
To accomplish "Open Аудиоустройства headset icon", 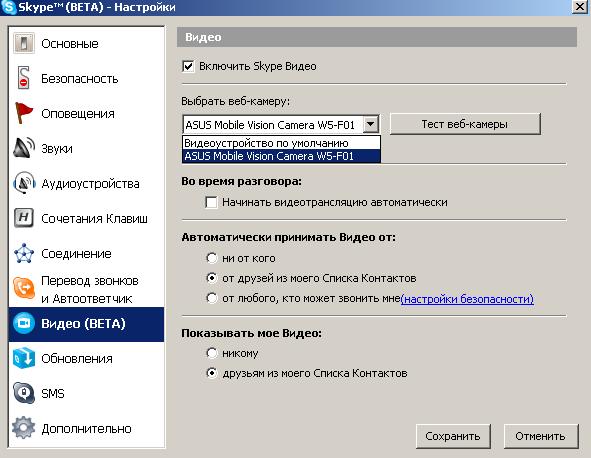I will coord(24,183).
